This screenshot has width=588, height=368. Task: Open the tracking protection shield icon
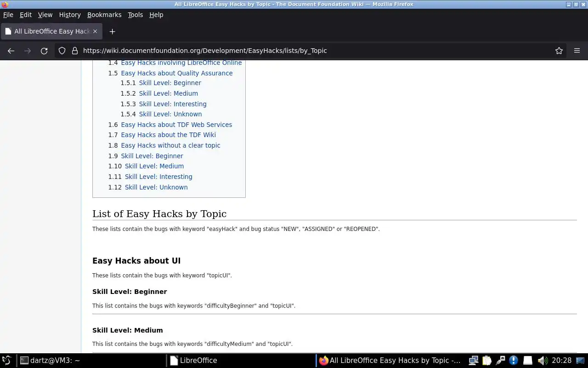[62, 51]
